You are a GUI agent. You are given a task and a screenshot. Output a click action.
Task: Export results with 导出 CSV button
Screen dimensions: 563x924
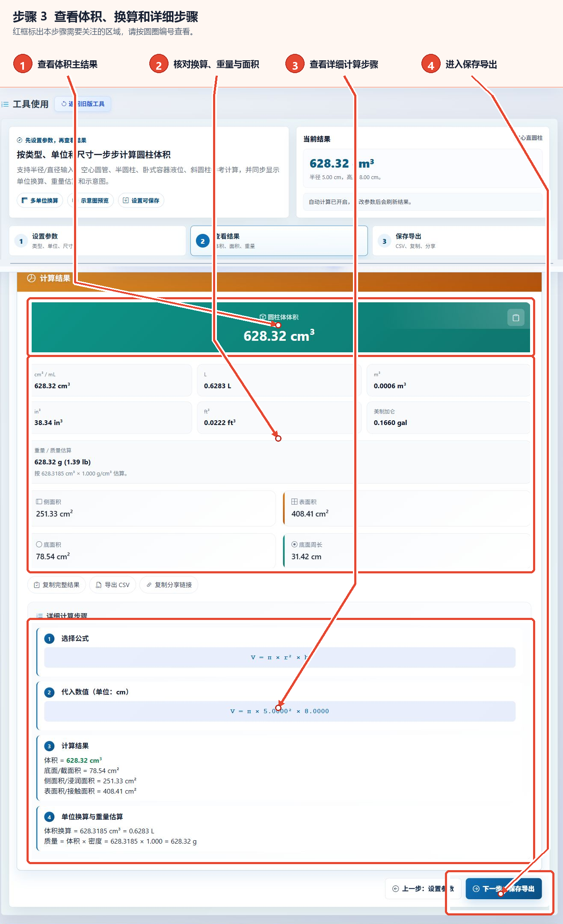click(x=113, y=585)
